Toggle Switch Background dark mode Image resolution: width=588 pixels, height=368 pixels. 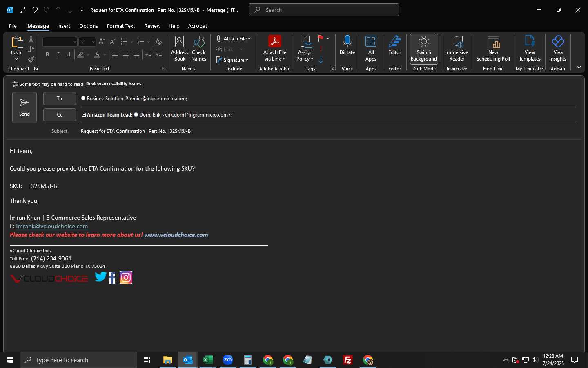[x=424, y=49]
